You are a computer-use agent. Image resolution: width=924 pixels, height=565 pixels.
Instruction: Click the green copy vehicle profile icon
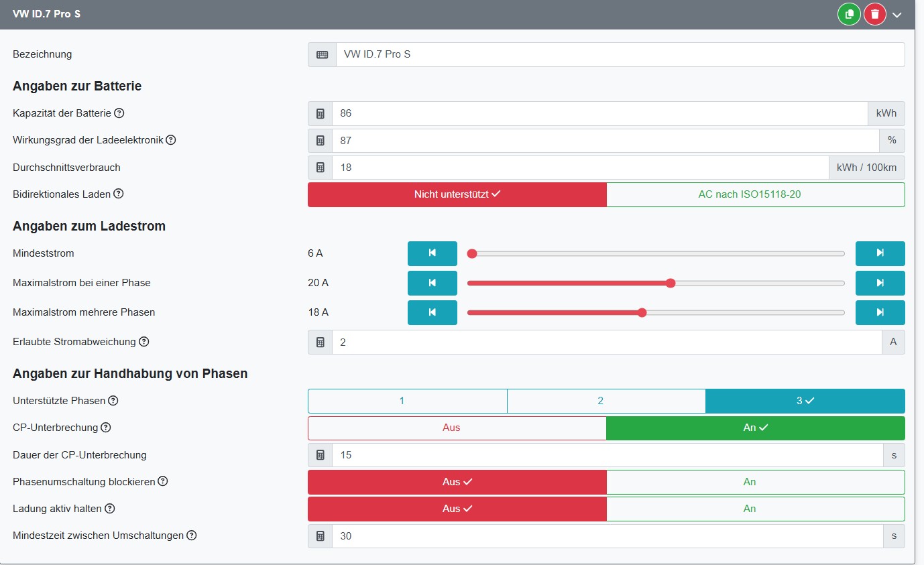tap(849, 14)
